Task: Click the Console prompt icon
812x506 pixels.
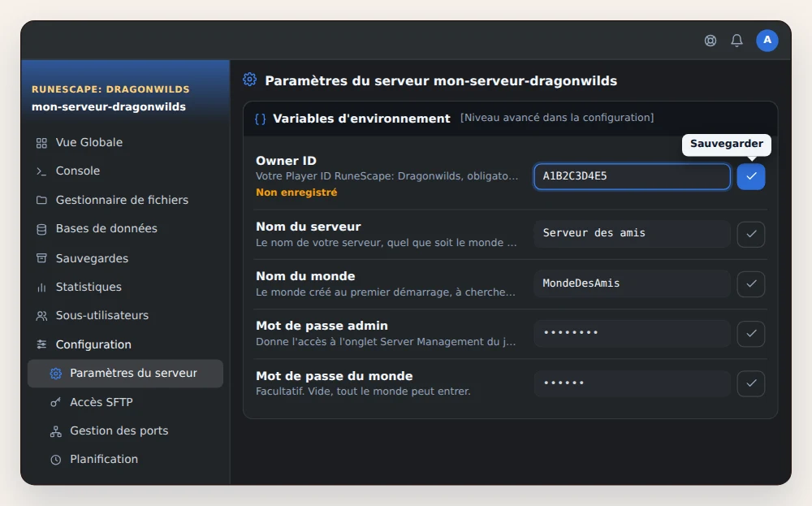Action: pyautogui.click(x=41, y=171)
